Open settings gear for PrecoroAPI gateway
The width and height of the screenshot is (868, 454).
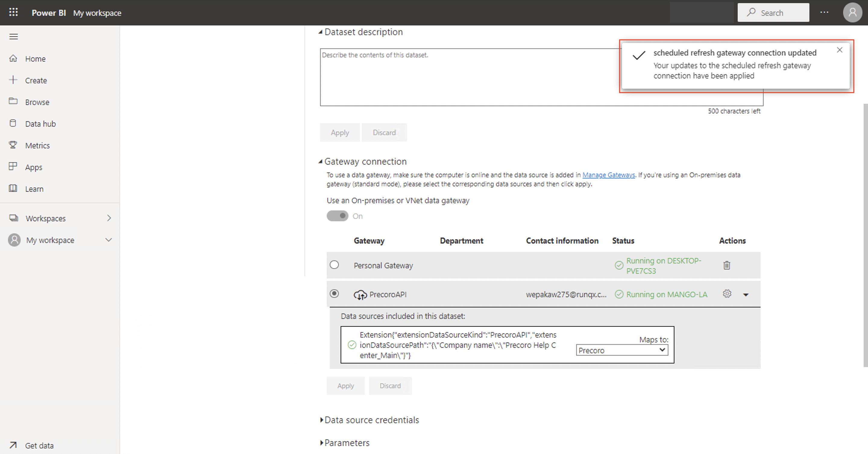point(727,294)
